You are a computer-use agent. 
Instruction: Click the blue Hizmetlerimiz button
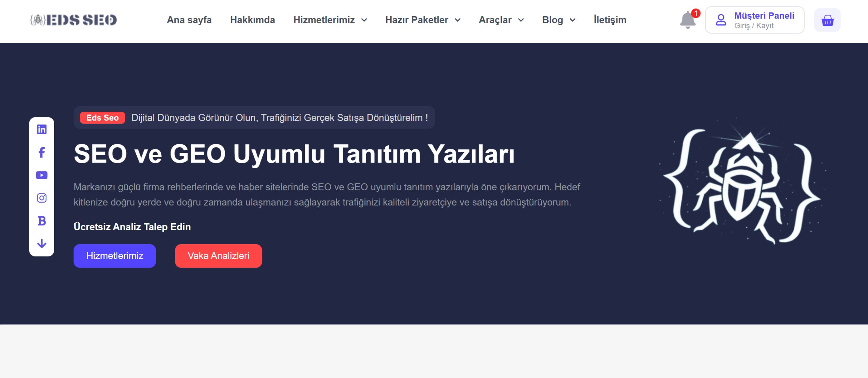(115, 256)
